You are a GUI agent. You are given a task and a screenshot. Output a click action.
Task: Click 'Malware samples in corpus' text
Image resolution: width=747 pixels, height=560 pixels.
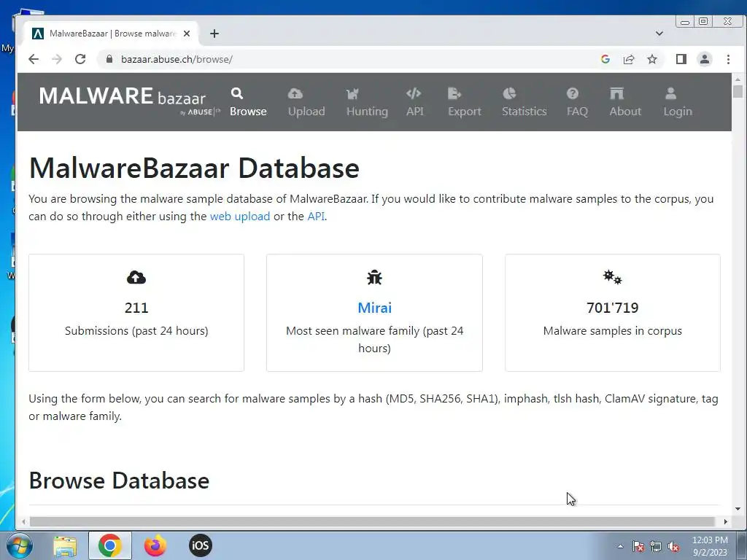click(x=612, y=330)
